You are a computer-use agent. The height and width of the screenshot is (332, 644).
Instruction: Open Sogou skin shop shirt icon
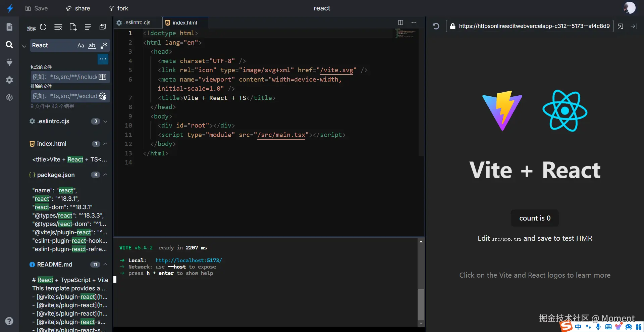619,327
